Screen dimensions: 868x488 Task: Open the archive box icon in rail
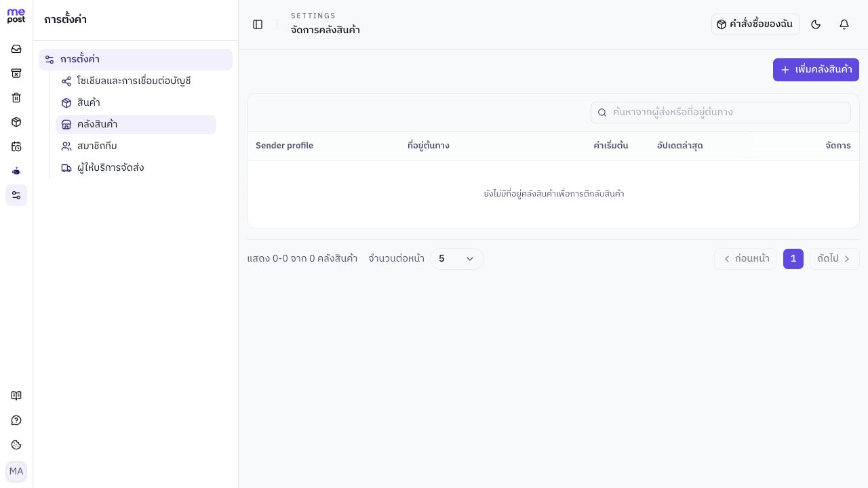click(x=16, y=73)
